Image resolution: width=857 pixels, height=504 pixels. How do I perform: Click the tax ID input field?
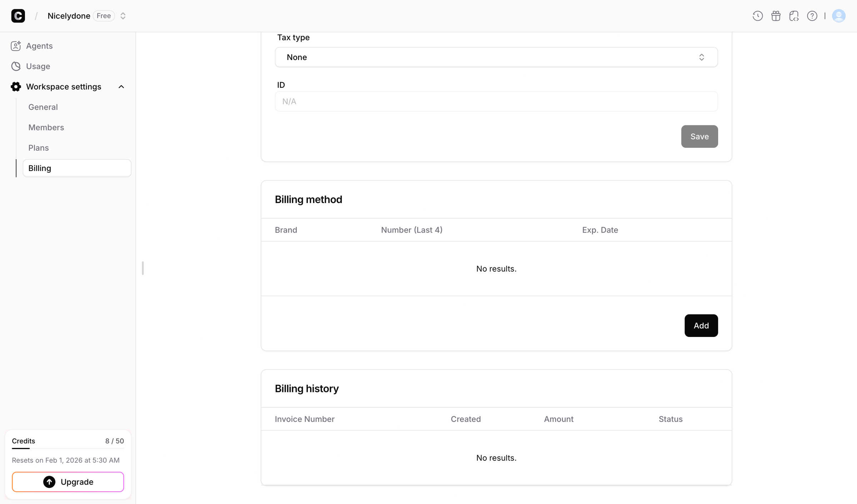pos(496,101)
